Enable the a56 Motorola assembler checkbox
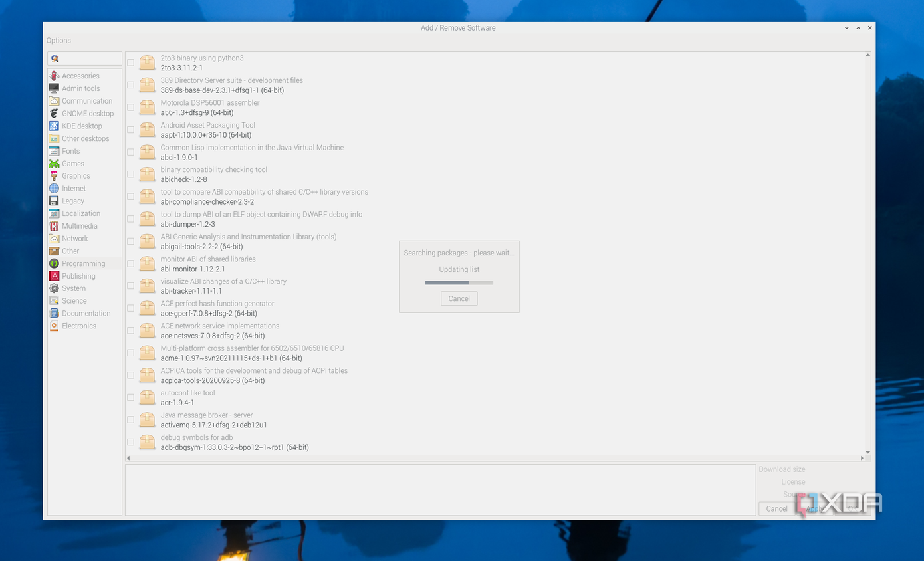This screenshot has height=561, width=924. (130, 108)
